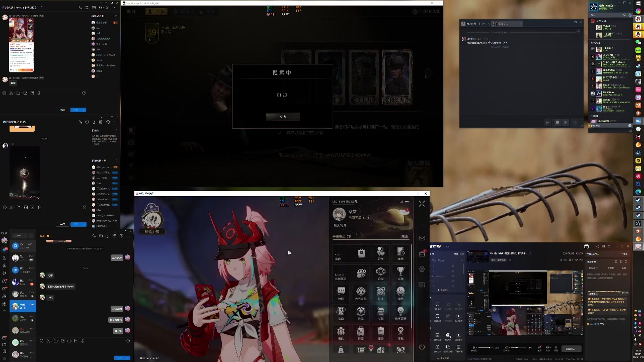Edit the stream title pencil icon

point(530,253)
